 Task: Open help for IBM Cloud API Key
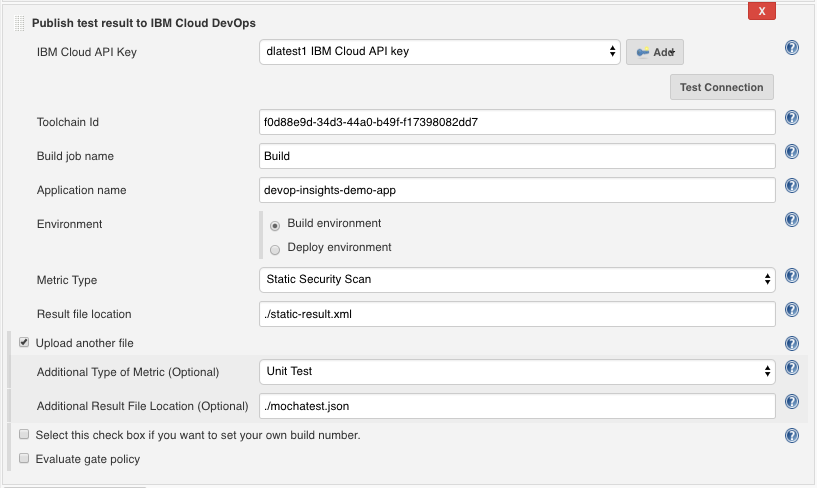click(791, 48)
